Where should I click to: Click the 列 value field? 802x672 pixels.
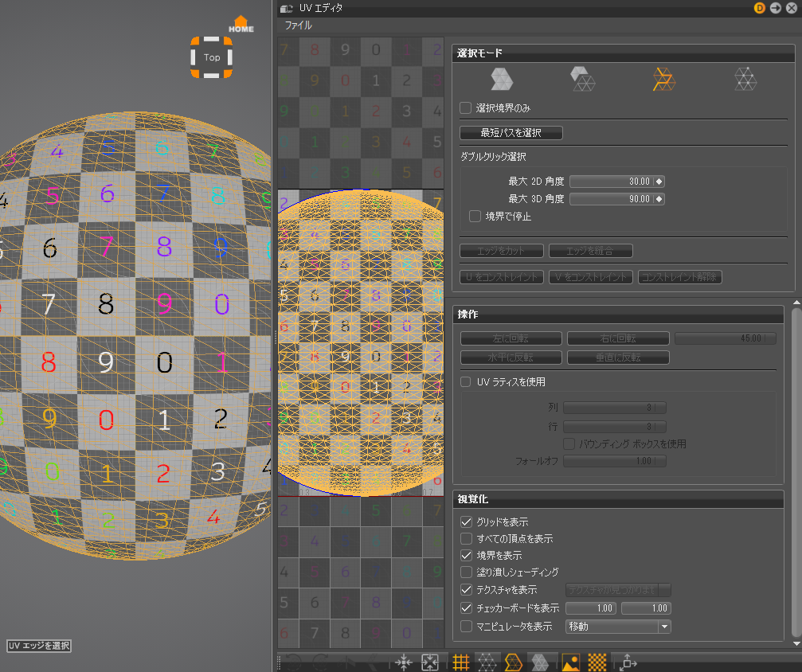614,408
